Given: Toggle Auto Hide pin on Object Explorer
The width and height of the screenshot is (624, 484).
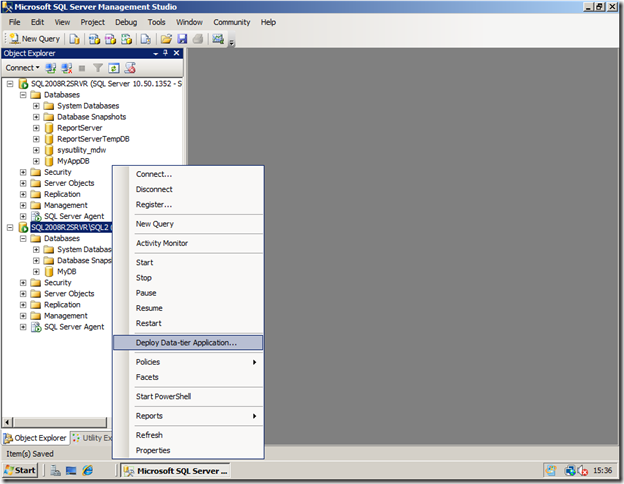Looking at the screenshot, I should coord(166,53).
